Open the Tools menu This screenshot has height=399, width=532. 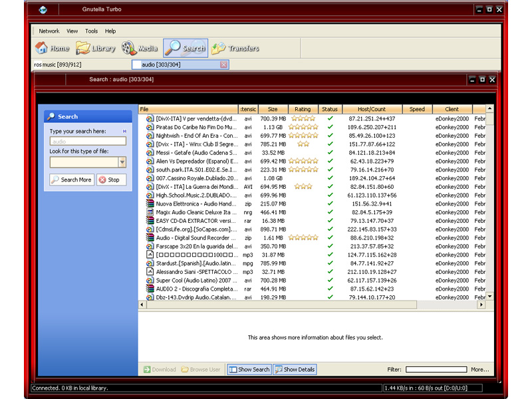(x=91, y=31)
